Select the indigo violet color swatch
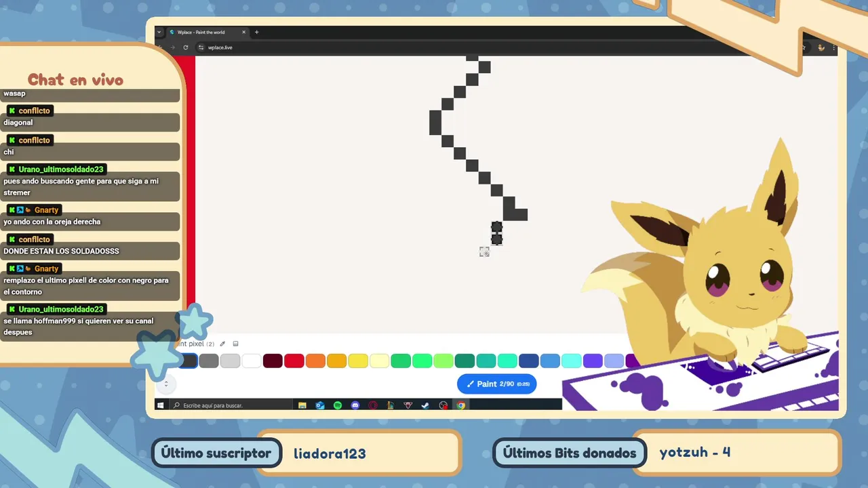The height and width of the screenshot is (488, 868). (x=593, y=361)
